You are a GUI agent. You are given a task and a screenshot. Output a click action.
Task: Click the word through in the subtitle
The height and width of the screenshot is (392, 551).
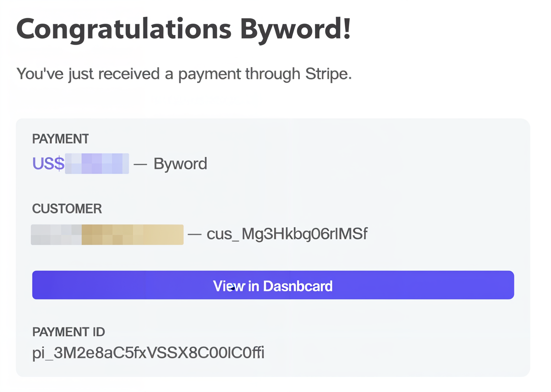coord(273,73)
